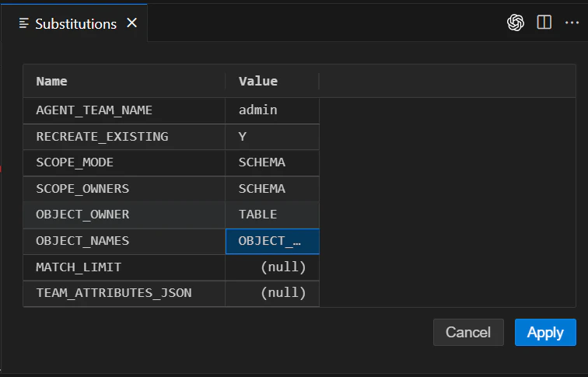This screenshot has height=377, width=588.
Task: Click the highlighted OBJECT_NAMES value cell
Action: point(272,241)
